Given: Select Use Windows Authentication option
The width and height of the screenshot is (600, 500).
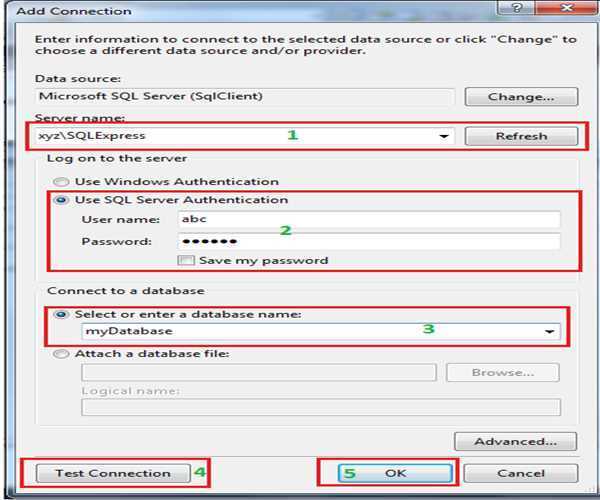Looking at the screenshot, I should pos(63,182).
